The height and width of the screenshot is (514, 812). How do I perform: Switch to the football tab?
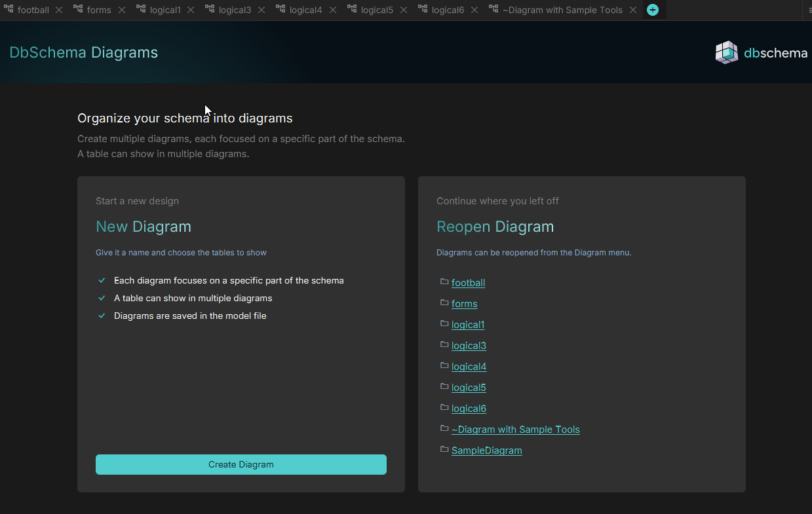coord(33,10)
